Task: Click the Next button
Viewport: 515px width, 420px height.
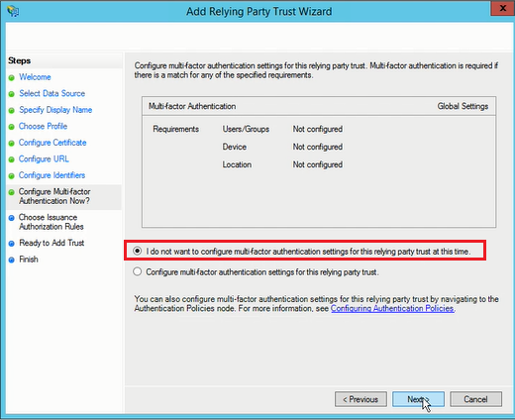Action: pos(418,399)
